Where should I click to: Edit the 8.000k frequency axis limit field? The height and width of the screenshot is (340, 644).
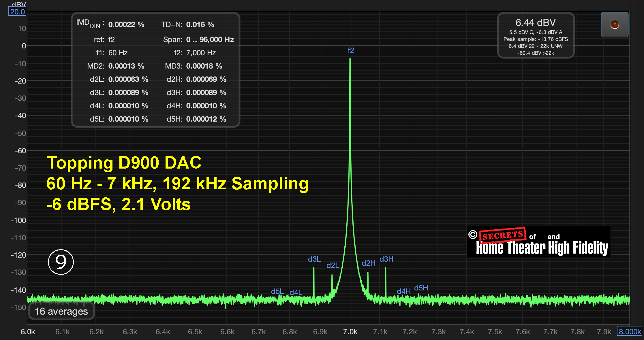coord(630,331)
